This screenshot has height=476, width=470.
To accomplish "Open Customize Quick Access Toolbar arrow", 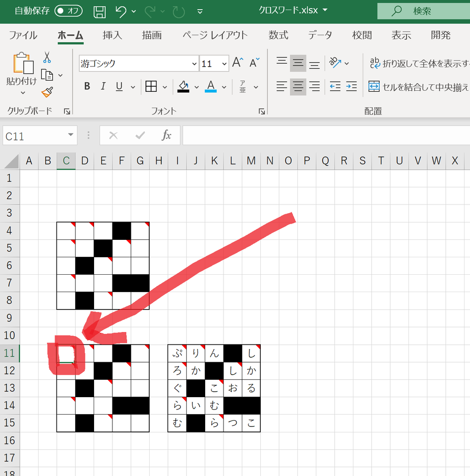I will [x=200, y=11].
